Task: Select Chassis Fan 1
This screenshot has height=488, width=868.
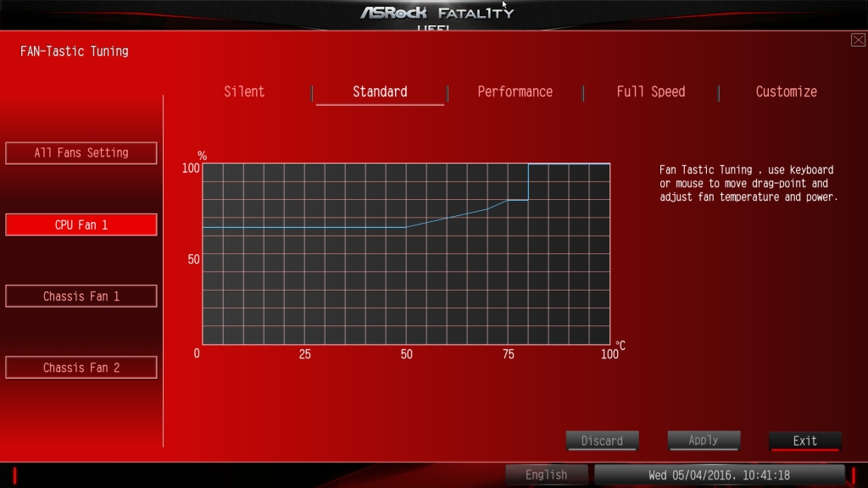Action: (81, 296)
